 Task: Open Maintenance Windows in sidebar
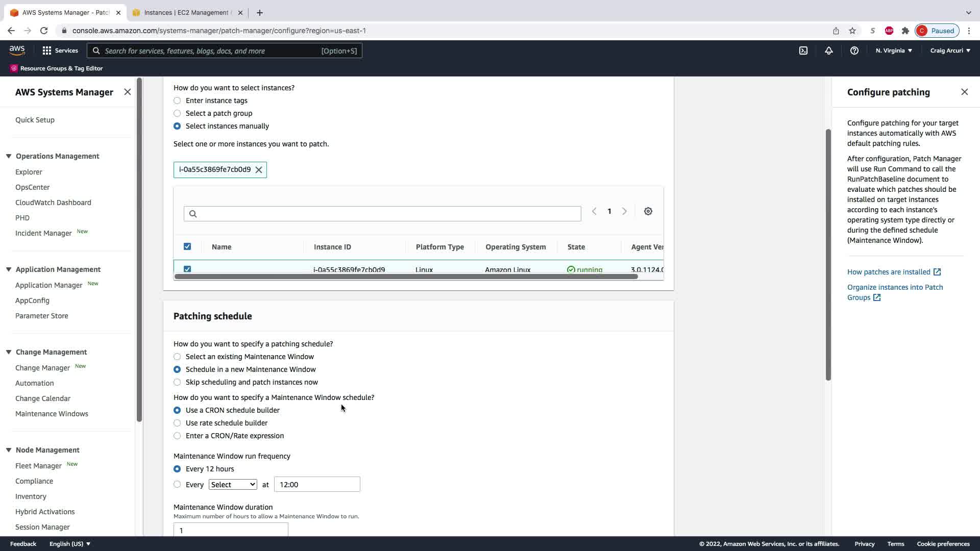click(52, 414)
